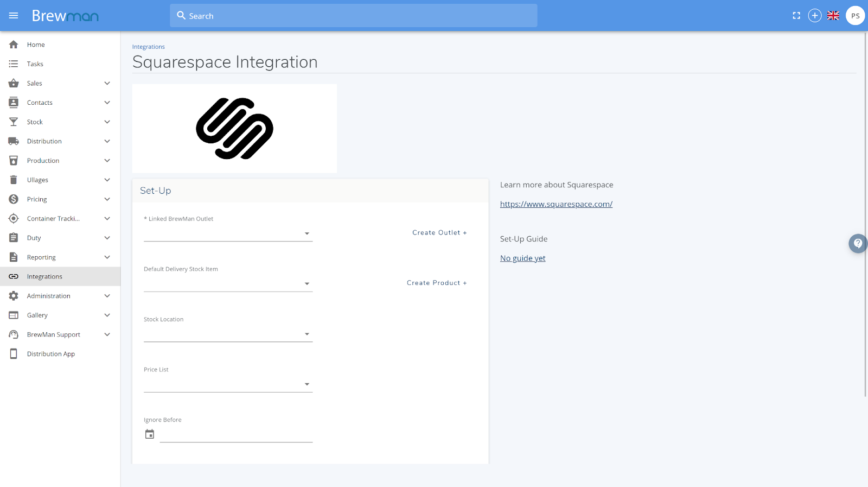Click the Container Tracking target icon
The image size is (868, 487).
point(14,218)
